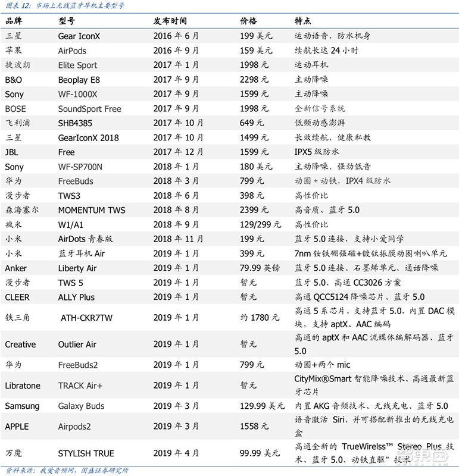Click the CLEER brand cell
This screenshot has height=476, width=459.
coord(17,297)
